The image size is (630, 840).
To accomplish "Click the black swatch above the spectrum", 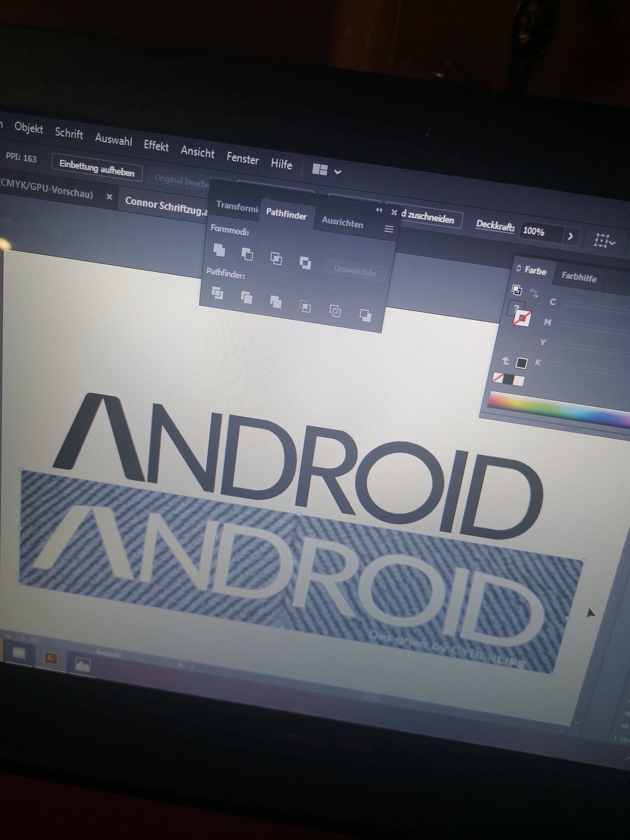I will coord(508,379).
